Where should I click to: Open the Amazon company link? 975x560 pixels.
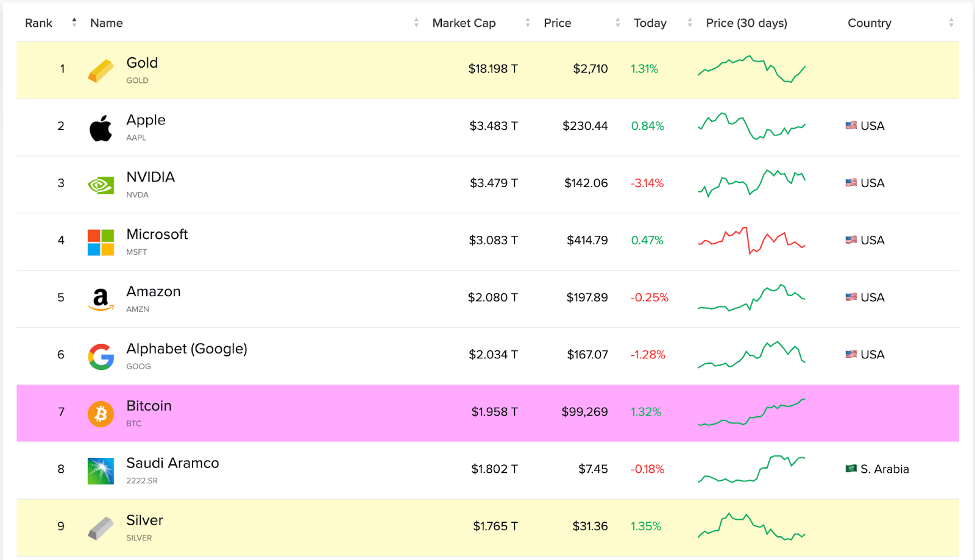tap(154, 291)
